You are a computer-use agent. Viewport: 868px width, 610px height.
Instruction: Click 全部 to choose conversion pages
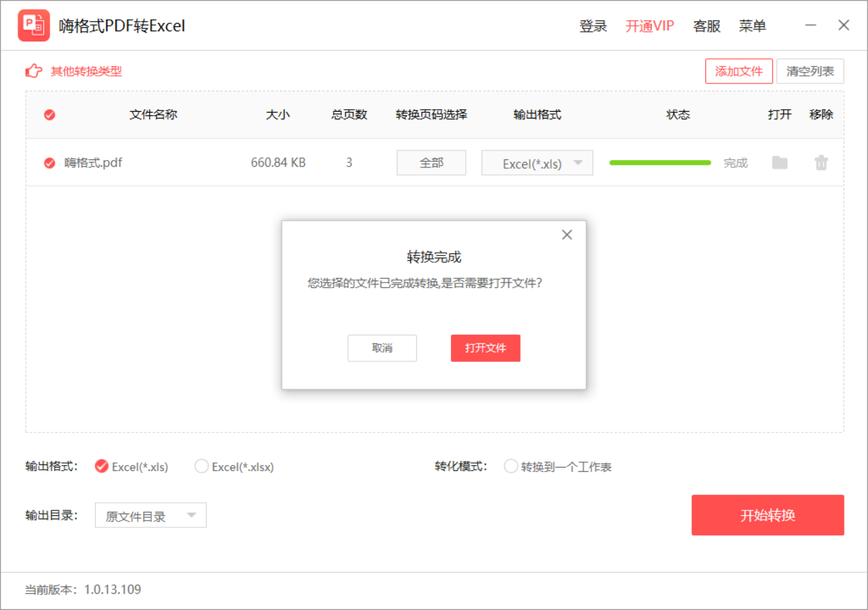tap(431, 163)
